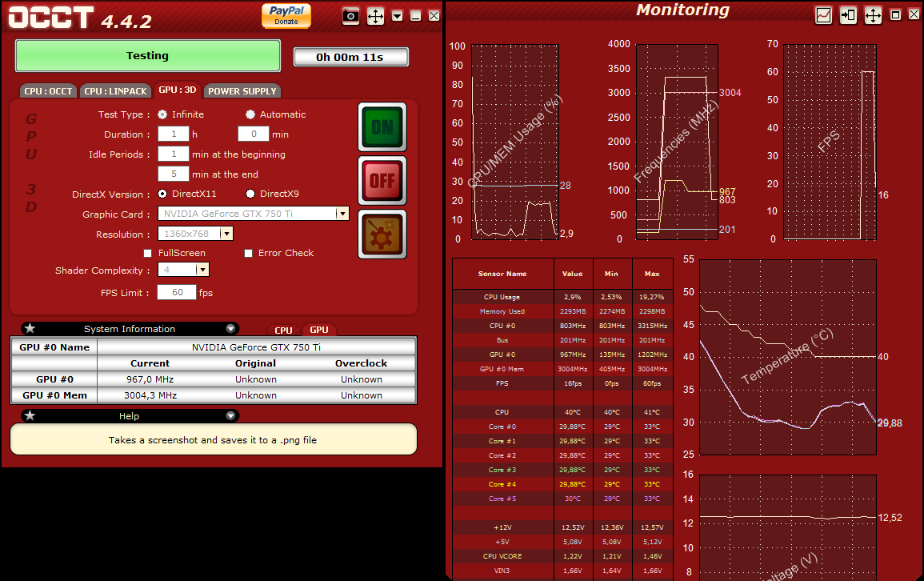
Task: Click the move icon in the OCCT title bar
Action: click(375, 16)
